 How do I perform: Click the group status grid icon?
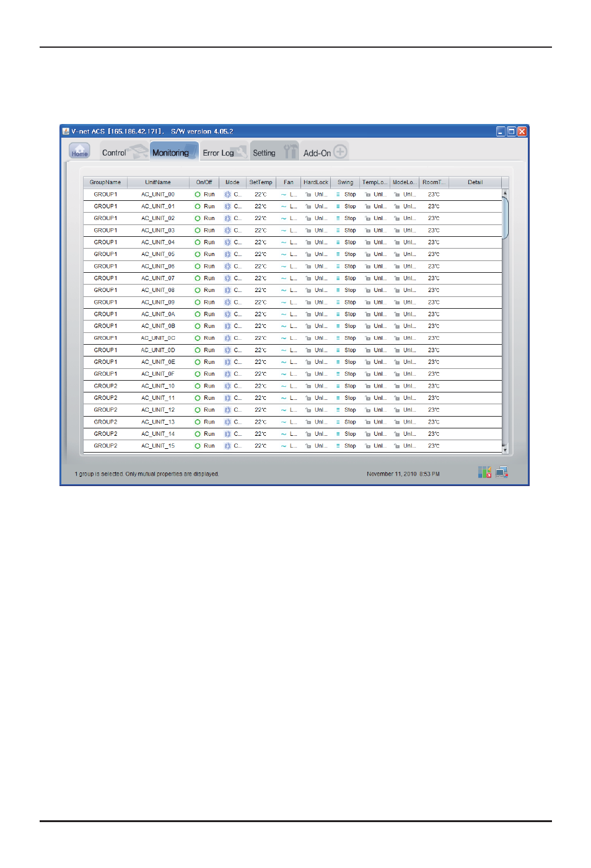pyautogui.click(x=484, y=472)
